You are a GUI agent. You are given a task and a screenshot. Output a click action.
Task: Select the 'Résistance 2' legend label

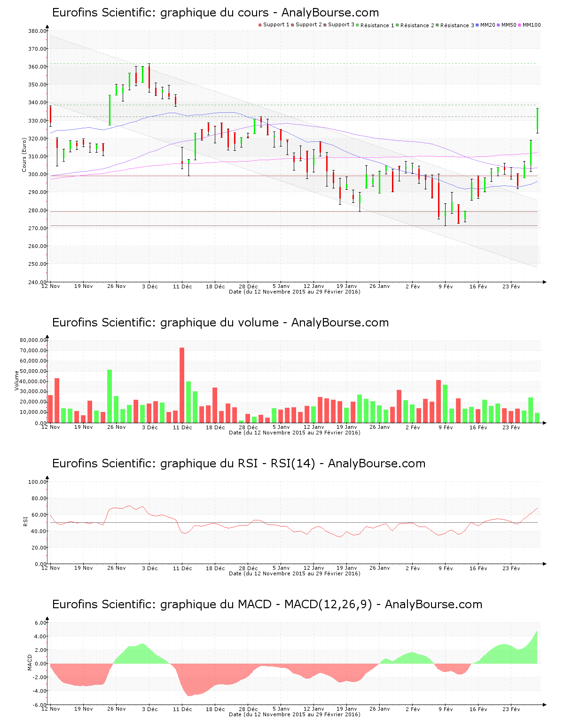(417, 25)
